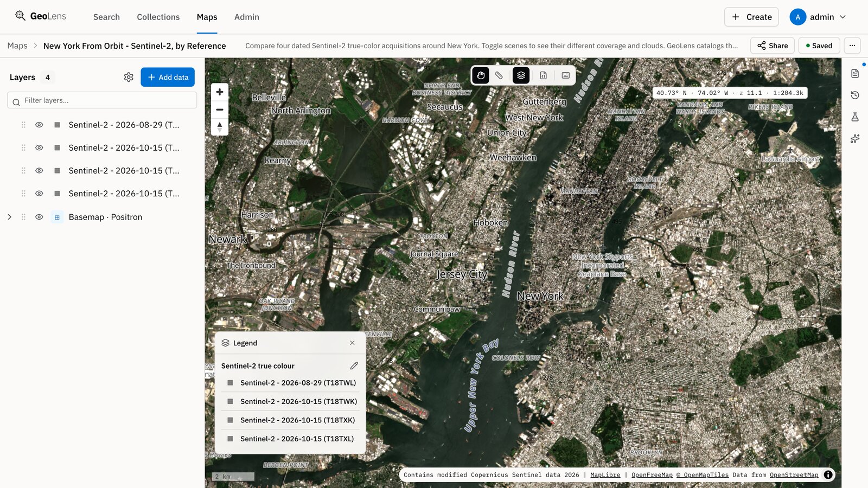The height and width of the screenshot is (488, 868).
Task: Select the pan hand tool
Action: [481, 75]
